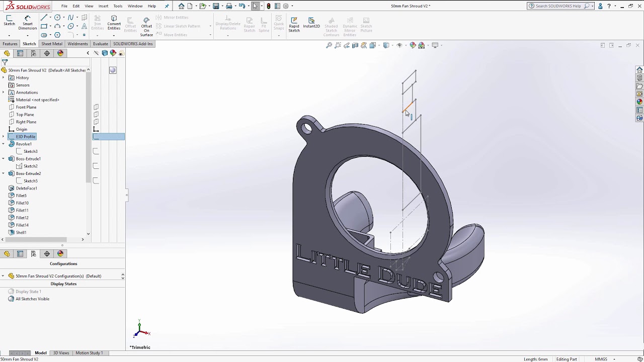Toggle All Sketches Visible display state
The width and height of the screenshot is (644, 362).
click(x=32, y=299)
